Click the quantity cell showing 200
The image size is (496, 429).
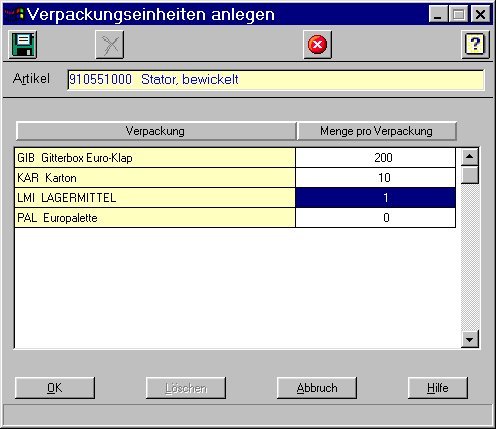(x=376, y=158)
